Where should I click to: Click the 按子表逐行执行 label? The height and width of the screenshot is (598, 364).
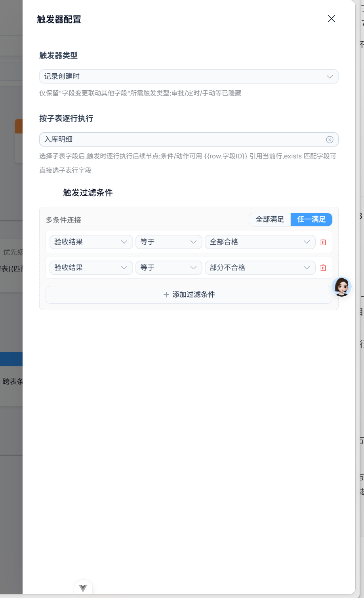[x=66, y=118]
